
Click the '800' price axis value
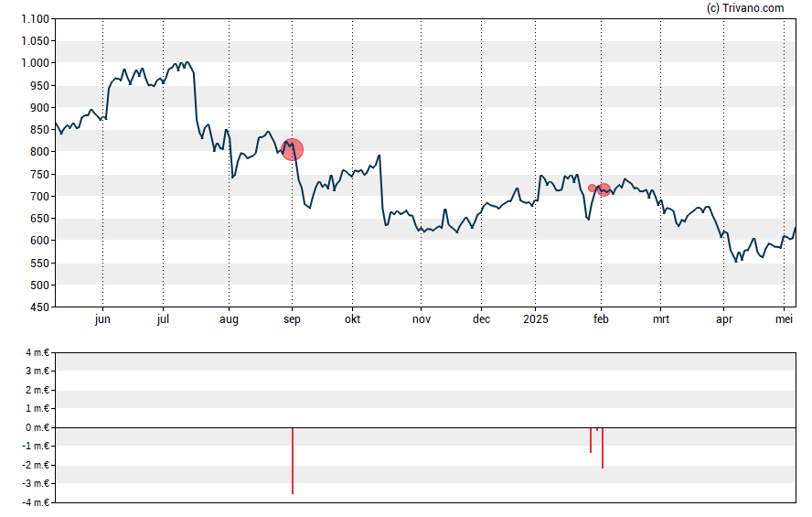pyautogui.click(x=40, y=152)
